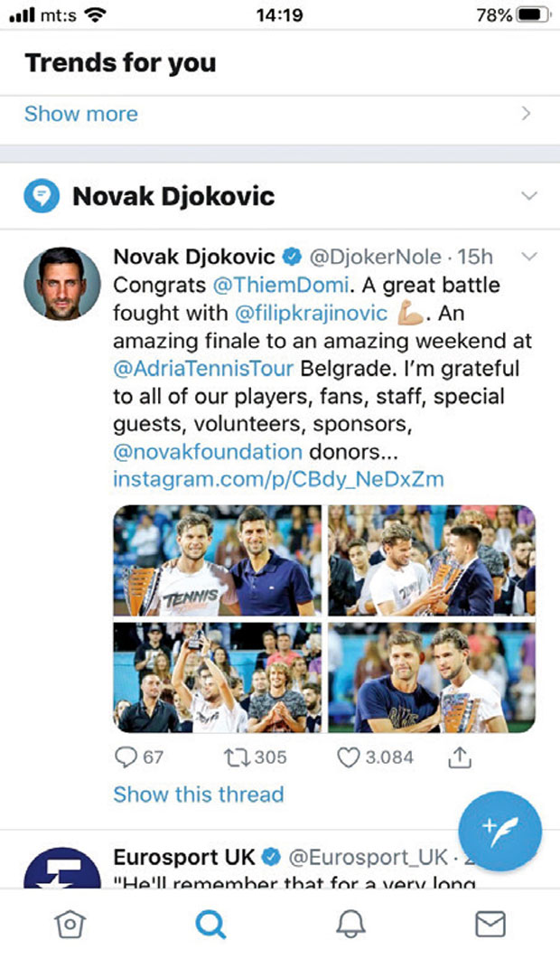Open the tweet options caret menu
The image size is (560, 959).
[x=530, y=257]
